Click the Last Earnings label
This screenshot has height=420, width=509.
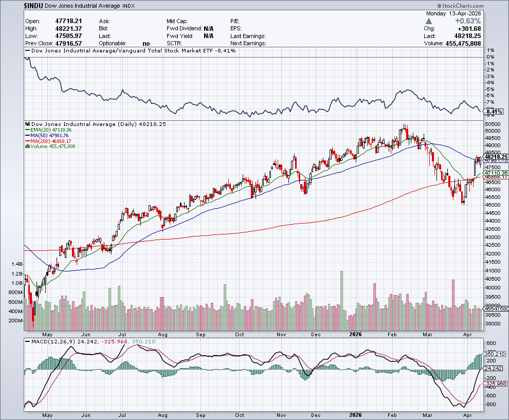pos(248,36)
